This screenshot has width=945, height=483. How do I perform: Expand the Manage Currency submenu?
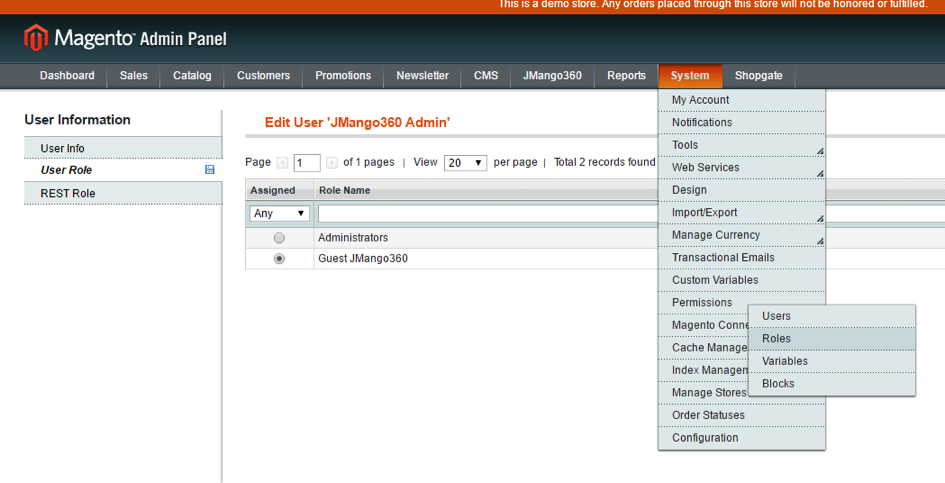[741, 235]
